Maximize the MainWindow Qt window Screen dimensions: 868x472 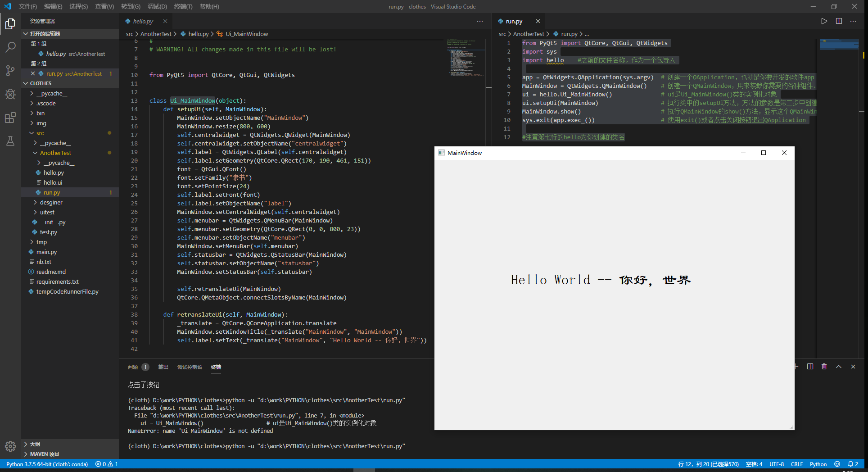(x=764, y=153)
